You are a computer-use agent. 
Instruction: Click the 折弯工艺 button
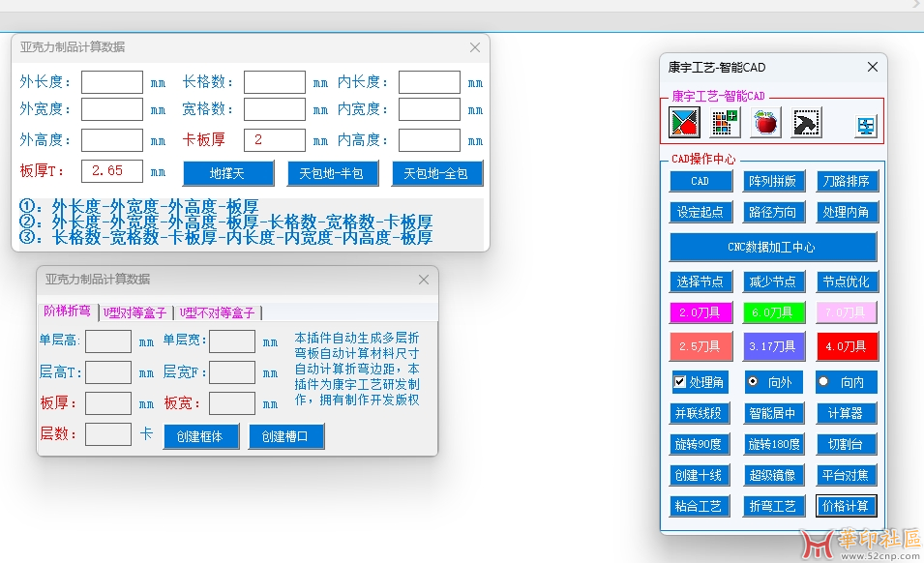pos(773,506)
